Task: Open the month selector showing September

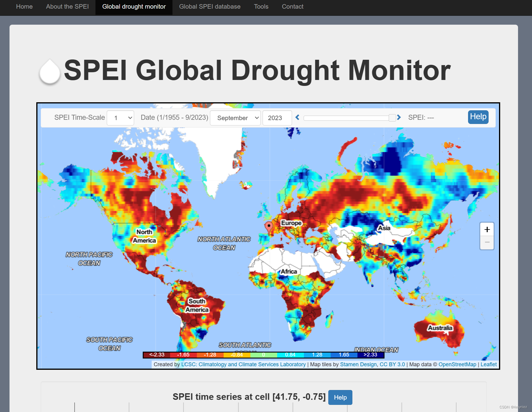Action: pos(235,118)
